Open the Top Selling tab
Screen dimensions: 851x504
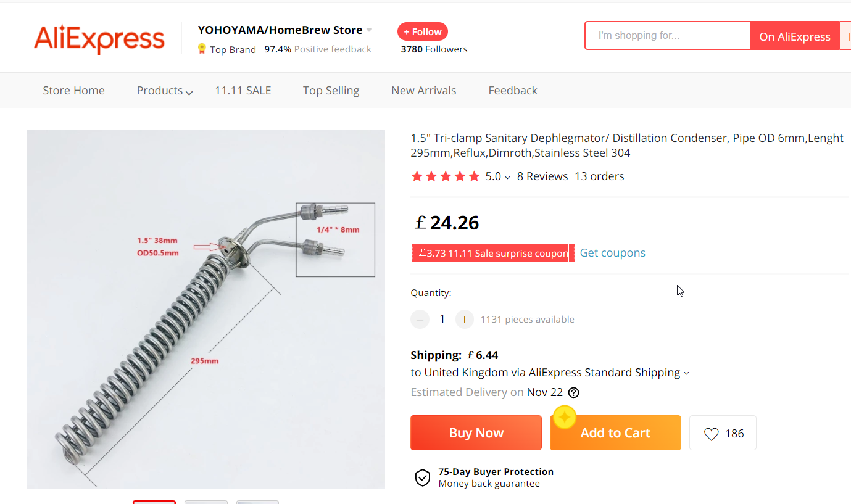click(x=331, y=91)
